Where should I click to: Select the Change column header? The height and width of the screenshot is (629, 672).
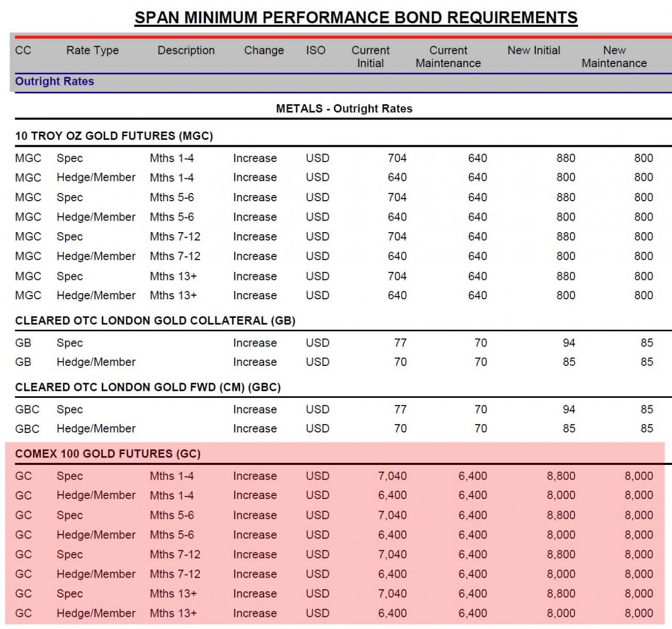pos(264,50)
